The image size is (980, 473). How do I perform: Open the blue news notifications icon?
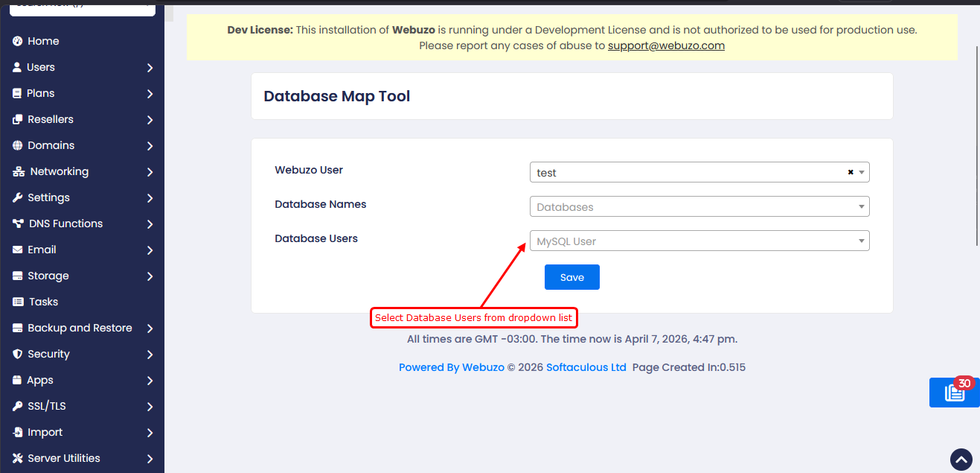tap(954, 393)
